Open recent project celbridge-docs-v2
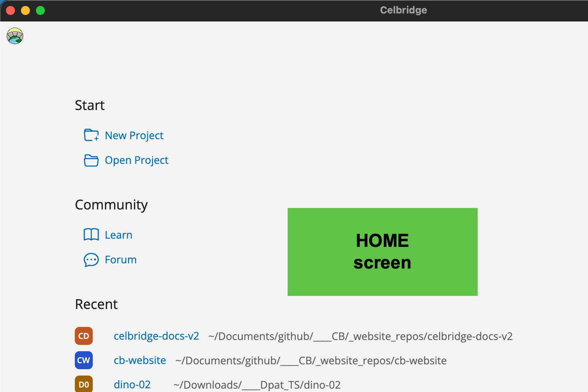The image size is (588, 392). coord(156,336)
